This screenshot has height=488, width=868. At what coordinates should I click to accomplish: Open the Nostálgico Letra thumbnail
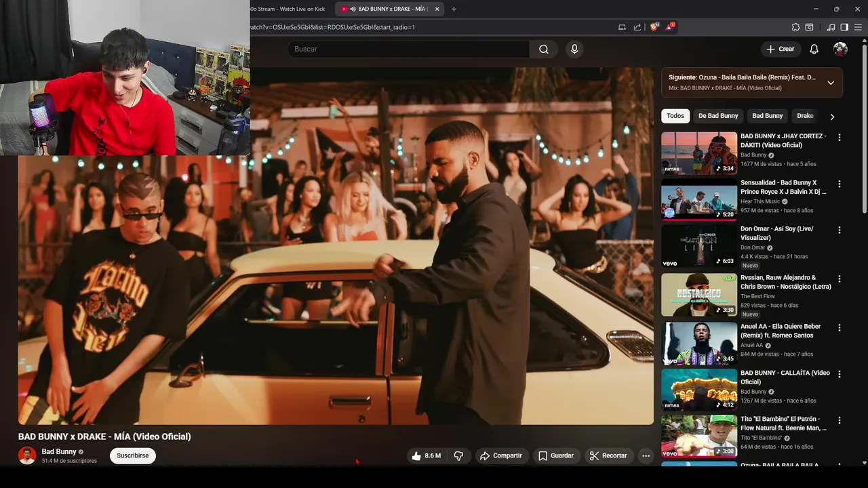pos(699,295)
